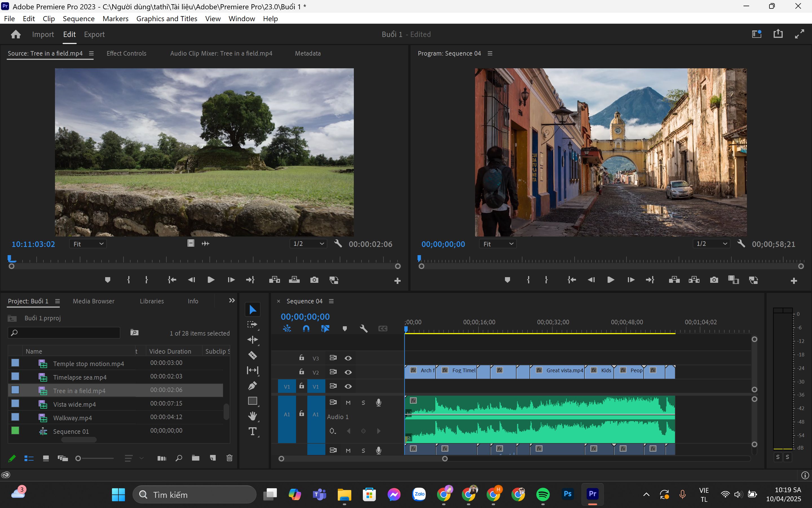Screen dimensions: 812x508
Task: Select the Type tool
Action: (x=252, y=432)
